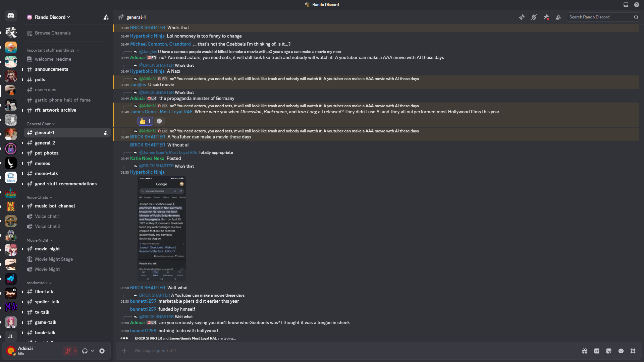Open the GIF picker

[597, 351]
